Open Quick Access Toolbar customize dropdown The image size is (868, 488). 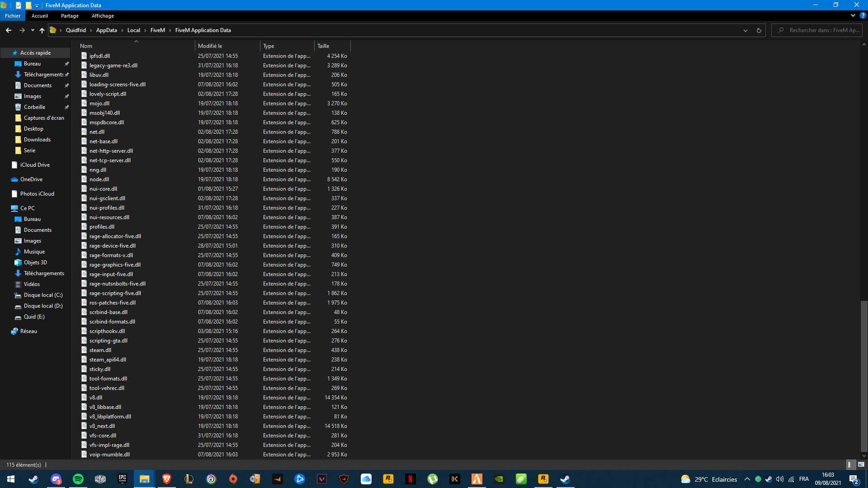(x=37, y=5)
